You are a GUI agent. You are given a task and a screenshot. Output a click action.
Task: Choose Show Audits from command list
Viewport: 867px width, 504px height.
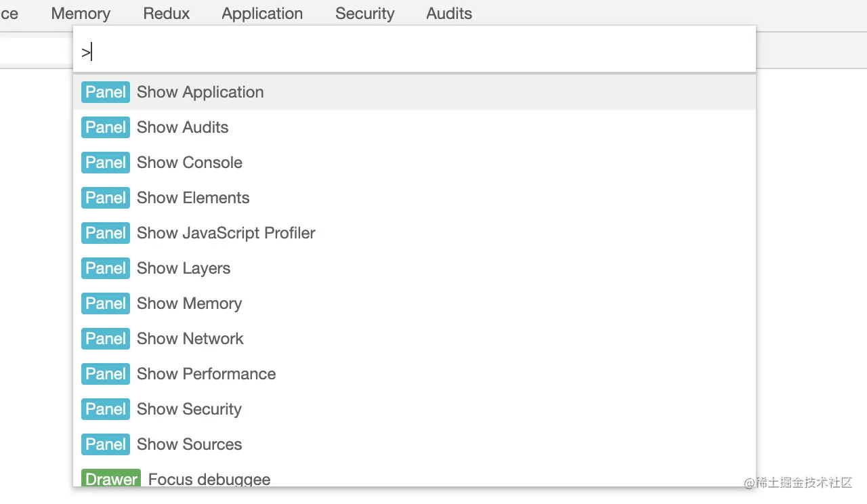183,127
